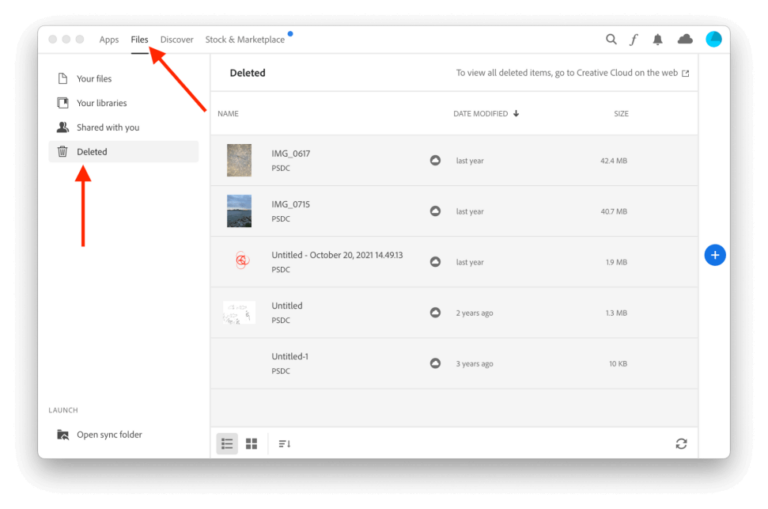Open Stock & Marketplace tab
Viewport: 768px width, 509px height.
244,40
